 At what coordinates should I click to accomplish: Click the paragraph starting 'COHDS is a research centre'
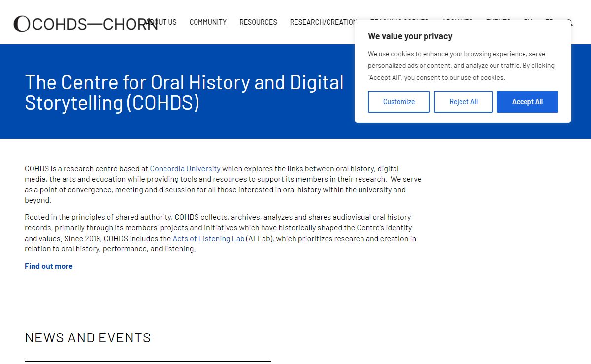coord(223,184)
